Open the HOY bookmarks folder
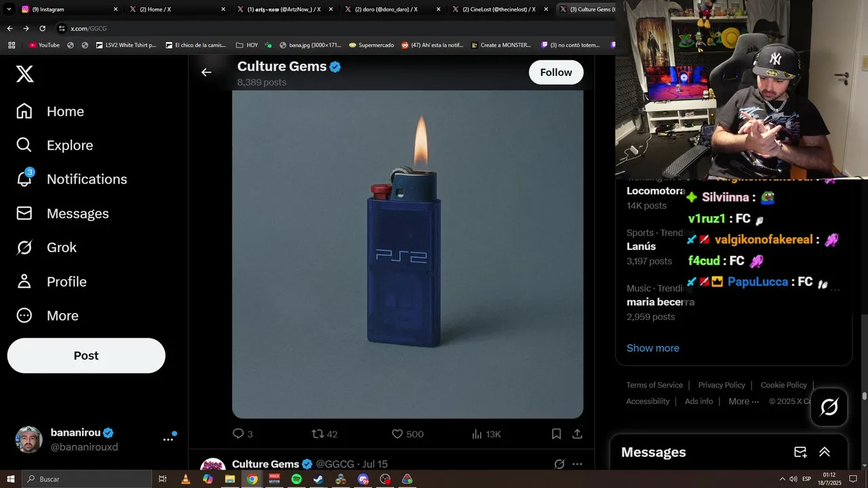Screen dimensions: 868x488 pos(247,45)
